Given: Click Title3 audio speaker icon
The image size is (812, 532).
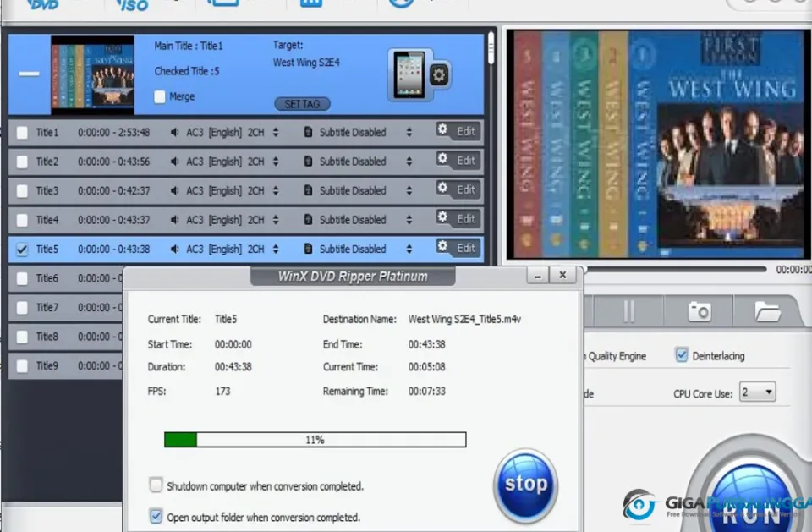Looking at the screenshot, I should click(174, 191).
